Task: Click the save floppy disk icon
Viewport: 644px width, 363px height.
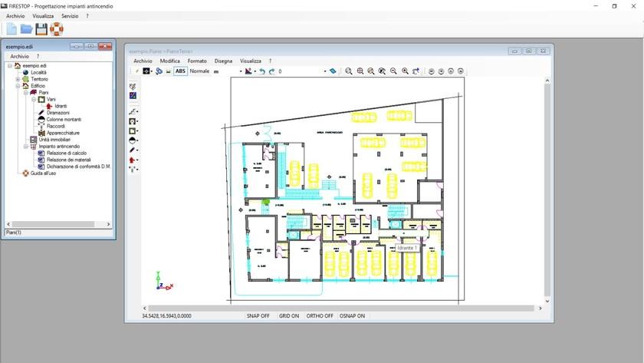Action: [41, 29]
